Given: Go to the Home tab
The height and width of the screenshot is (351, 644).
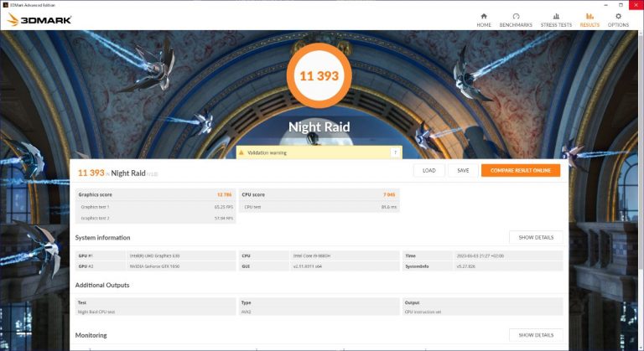Looking at the screenshot, I should (x=484, y=19).
